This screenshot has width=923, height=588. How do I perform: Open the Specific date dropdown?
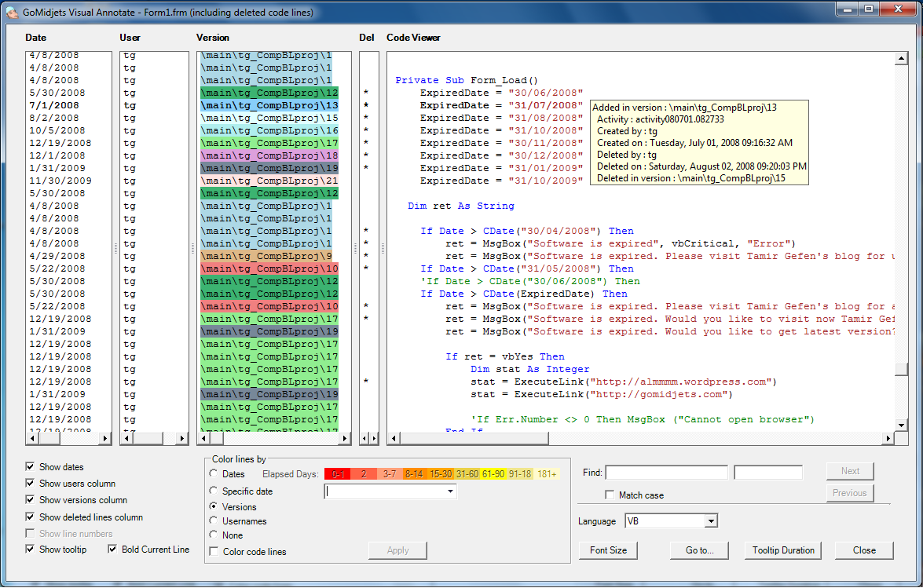click(x=450, y=491)
